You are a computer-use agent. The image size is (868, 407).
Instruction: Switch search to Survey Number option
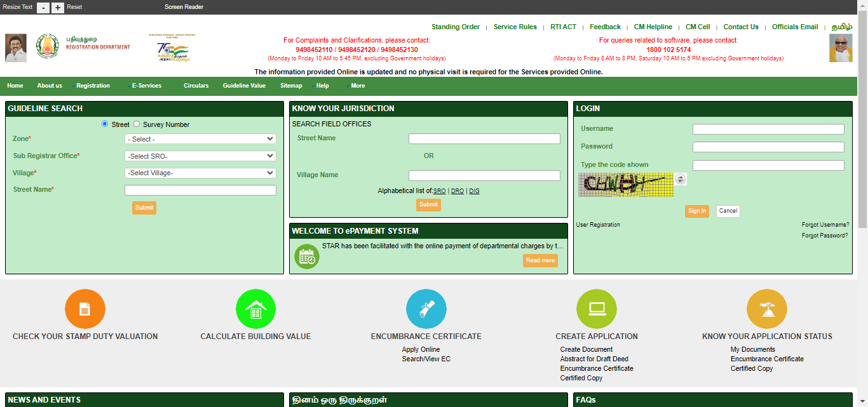[136, 124]
